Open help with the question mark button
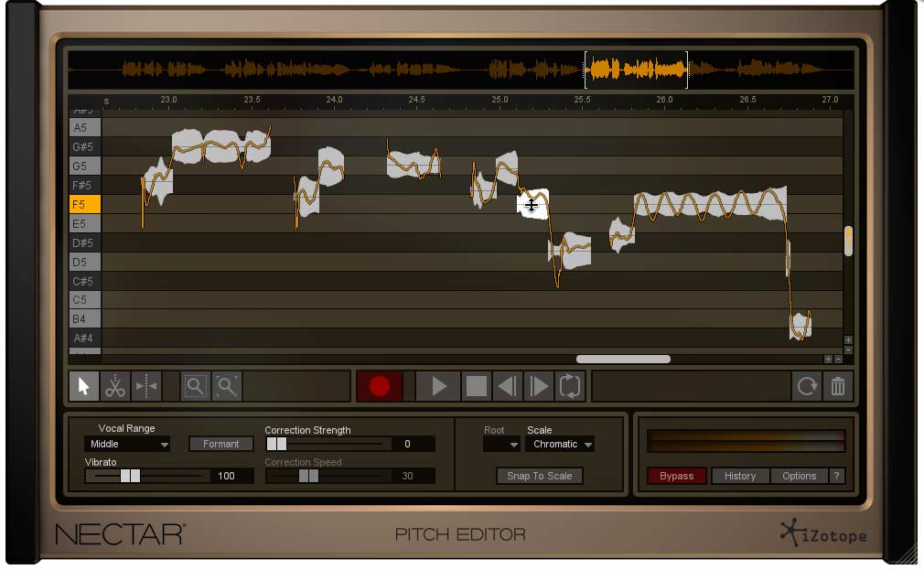 (836, 476)
